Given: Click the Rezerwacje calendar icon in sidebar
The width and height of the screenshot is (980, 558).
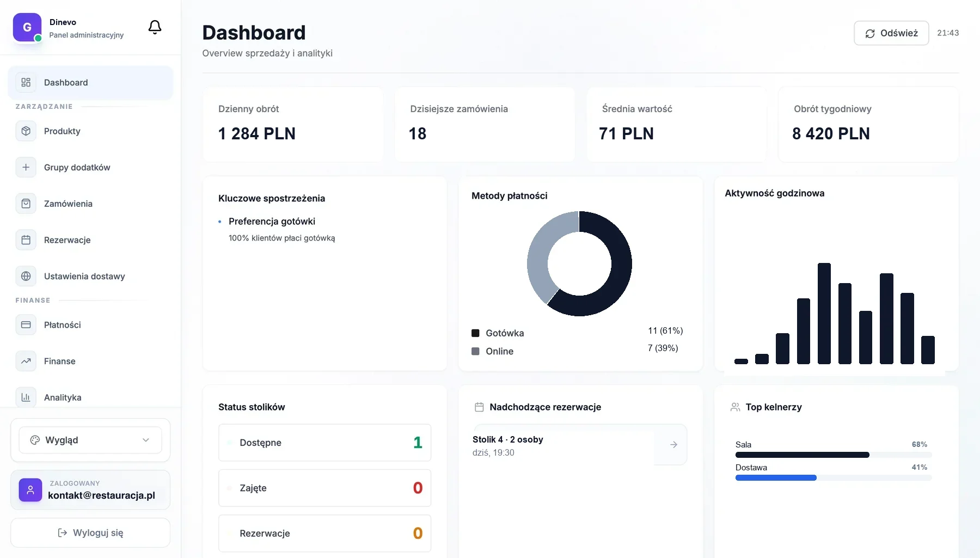Looking at the screenshot, I should (26, 240).
